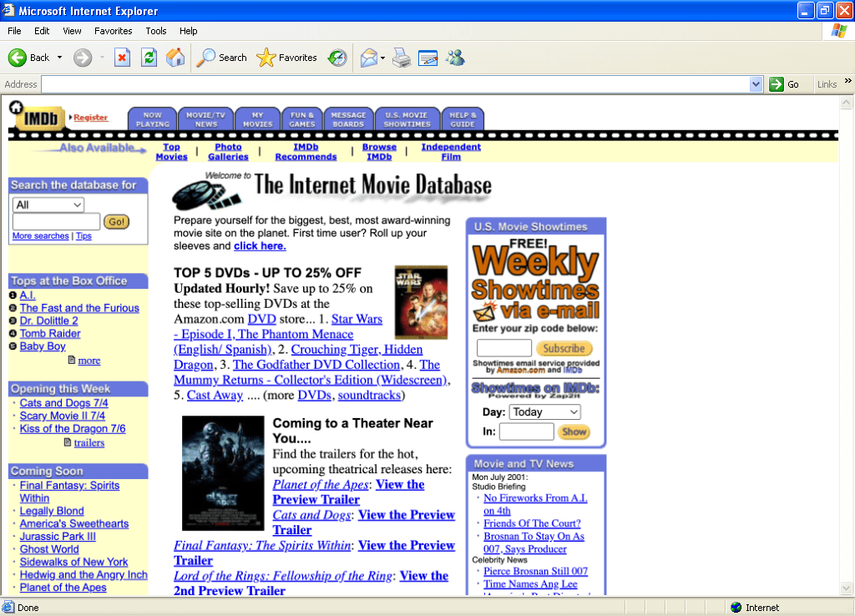Open the History toolbar icon

[337, 58]
